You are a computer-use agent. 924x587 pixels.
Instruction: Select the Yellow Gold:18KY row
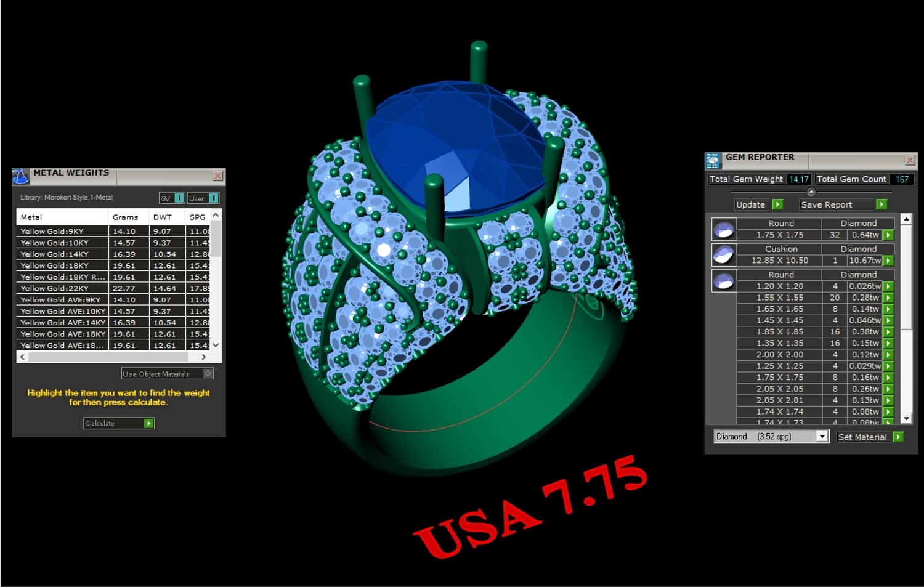(113, 266)
